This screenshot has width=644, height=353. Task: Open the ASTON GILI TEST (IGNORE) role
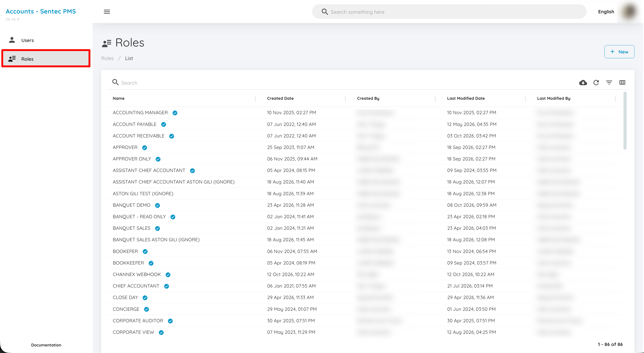click(364, 194)
